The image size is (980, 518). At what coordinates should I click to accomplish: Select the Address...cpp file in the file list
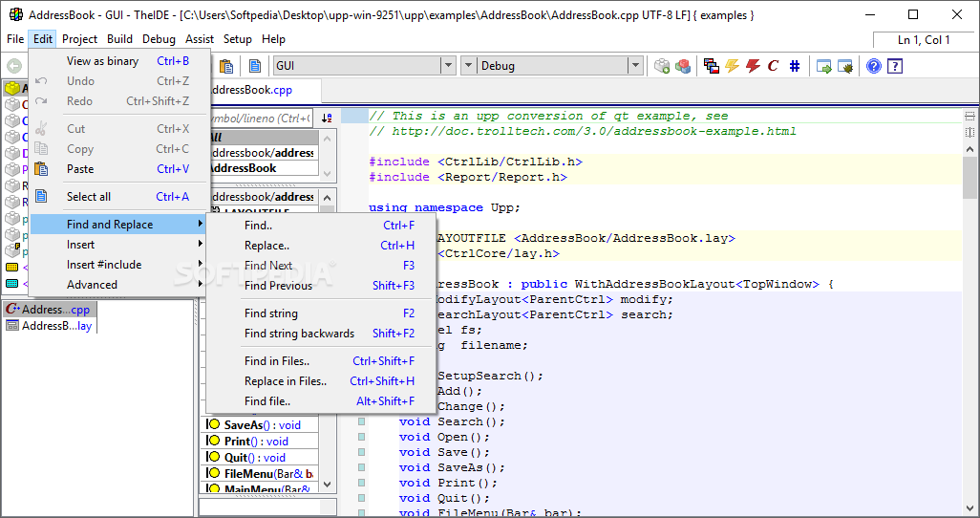[x=48, y=309]
